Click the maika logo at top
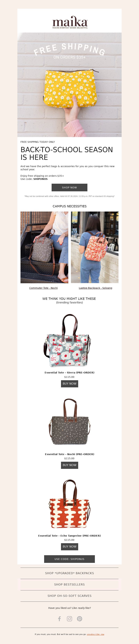The image size is (139, 644). tap(70, 22)
